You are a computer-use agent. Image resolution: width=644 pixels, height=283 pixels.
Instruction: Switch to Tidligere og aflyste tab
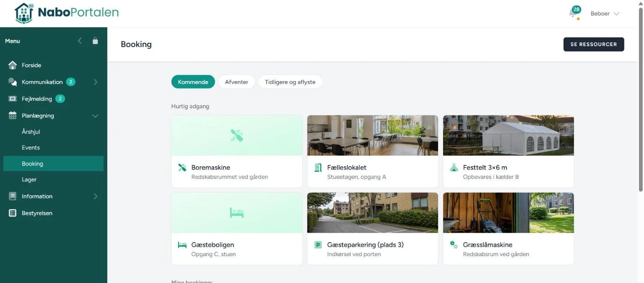[x=290, y=82]
